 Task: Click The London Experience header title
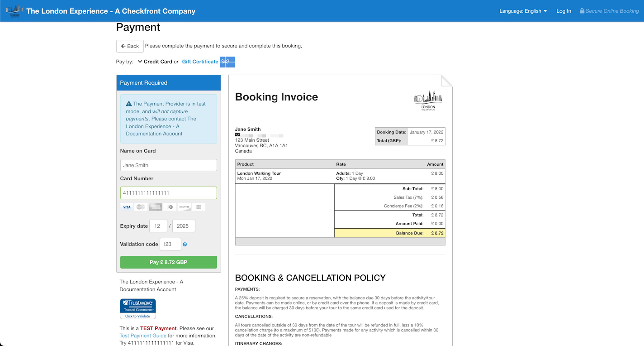(x=111, y=11)
